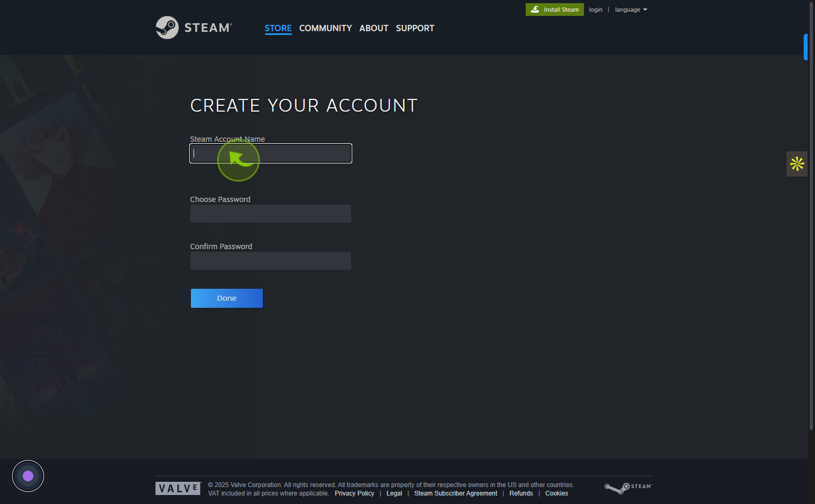The width and height of the screenshot is (815, 504).
Task: Click the Done button
Action: coord(227,298)
